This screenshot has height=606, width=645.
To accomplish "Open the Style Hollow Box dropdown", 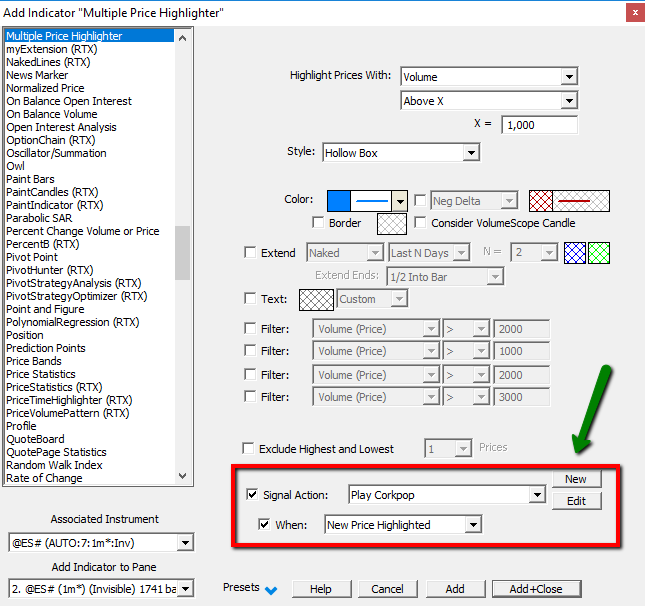I will point(471,153).
